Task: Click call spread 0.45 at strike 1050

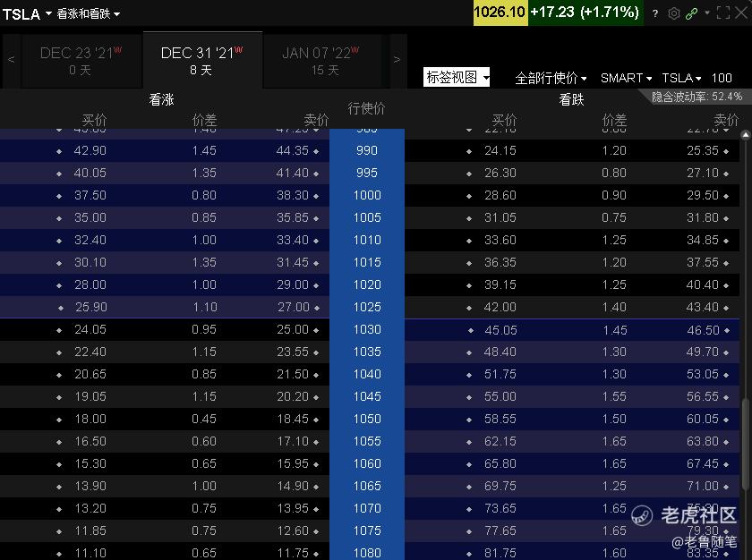Action: (x=204, y=420)
